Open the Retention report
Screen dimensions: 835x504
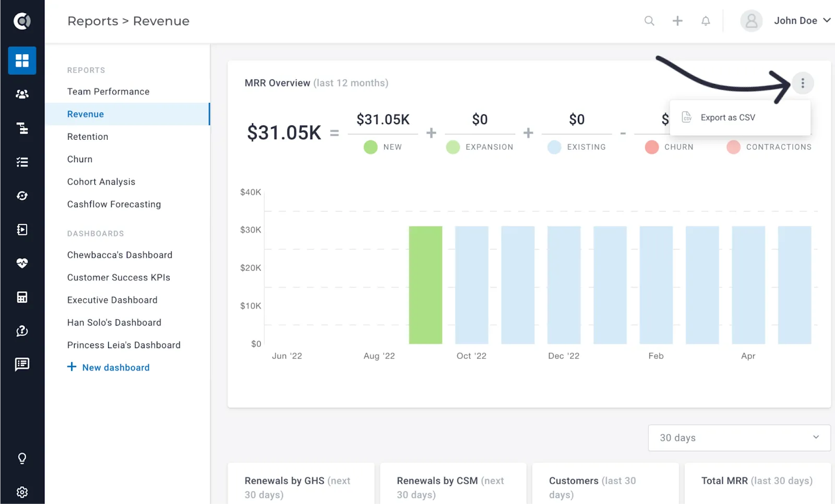[x=88, y=137]
